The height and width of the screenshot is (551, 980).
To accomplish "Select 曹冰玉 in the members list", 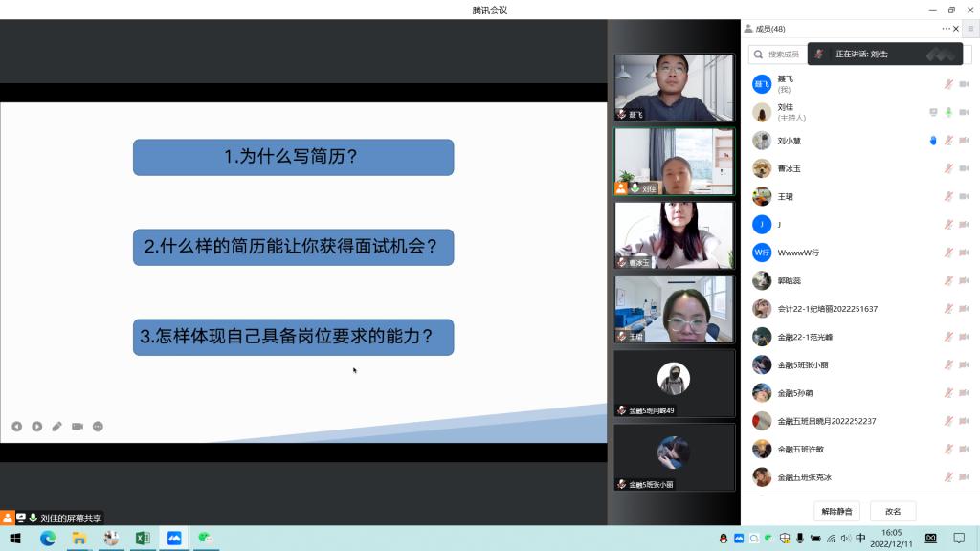I will coord(860,168).
